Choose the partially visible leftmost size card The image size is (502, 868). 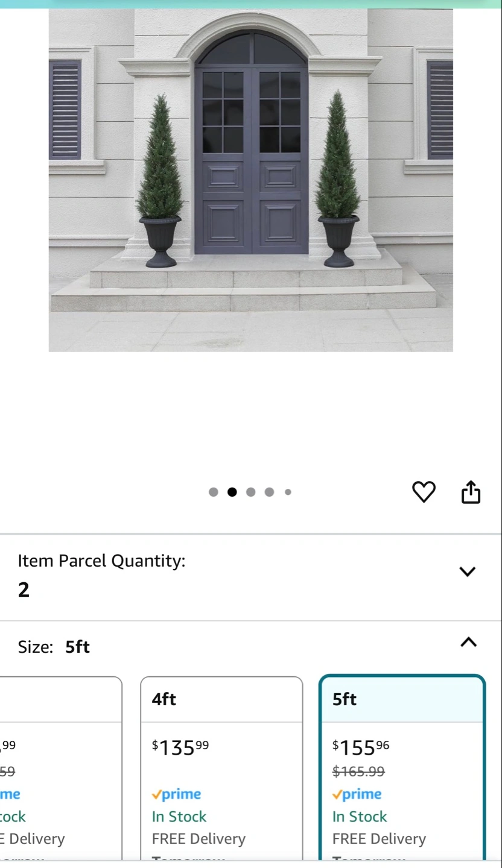coord(61,769)
